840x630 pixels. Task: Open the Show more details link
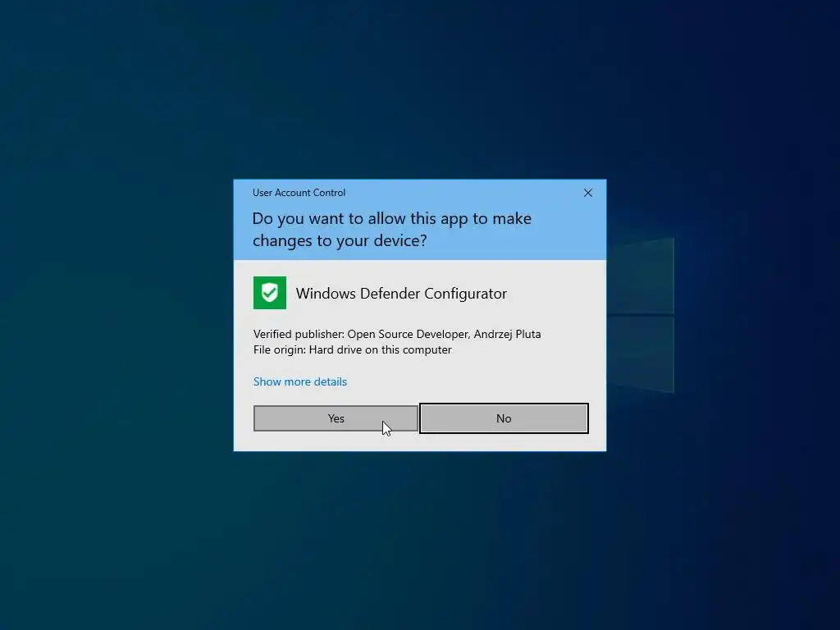point(300,381)
